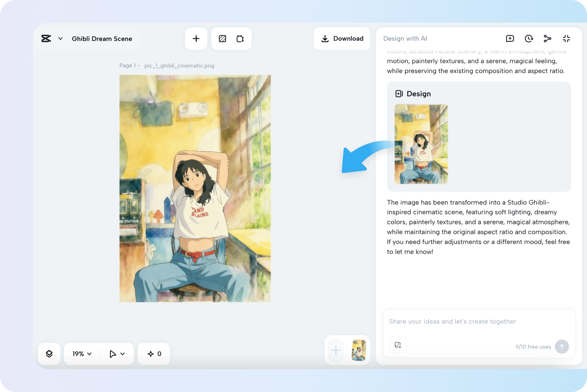Click the Ghibli Dream Scene project title
Screen dimensions: 587x392
click(102, 39)
